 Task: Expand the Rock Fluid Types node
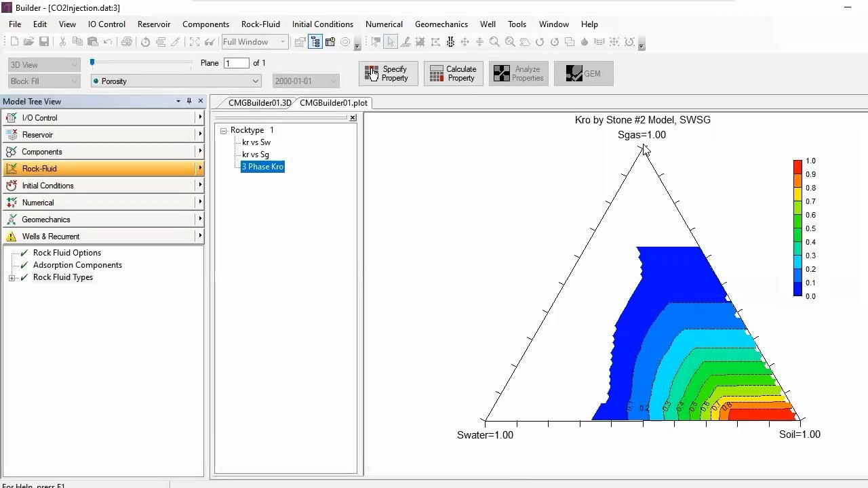pyautogui.click(x=12, y=278)
